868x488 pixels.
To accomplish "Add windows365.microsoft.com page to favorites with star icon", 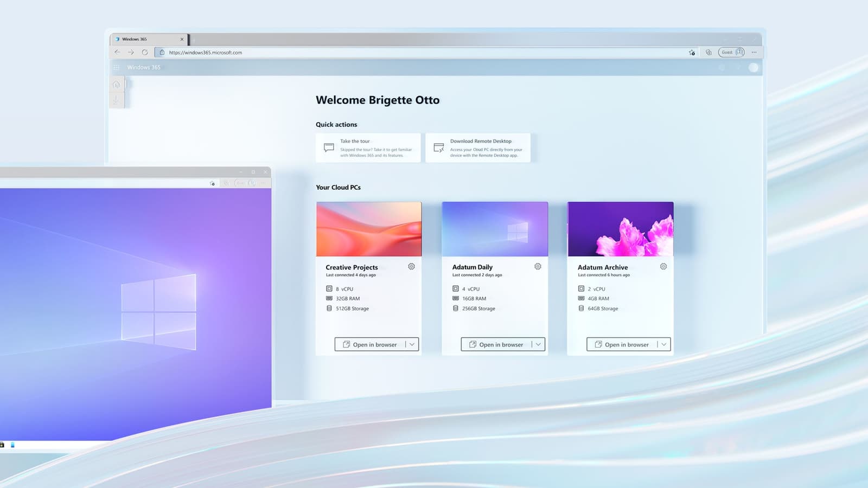I will coord(692,53).
